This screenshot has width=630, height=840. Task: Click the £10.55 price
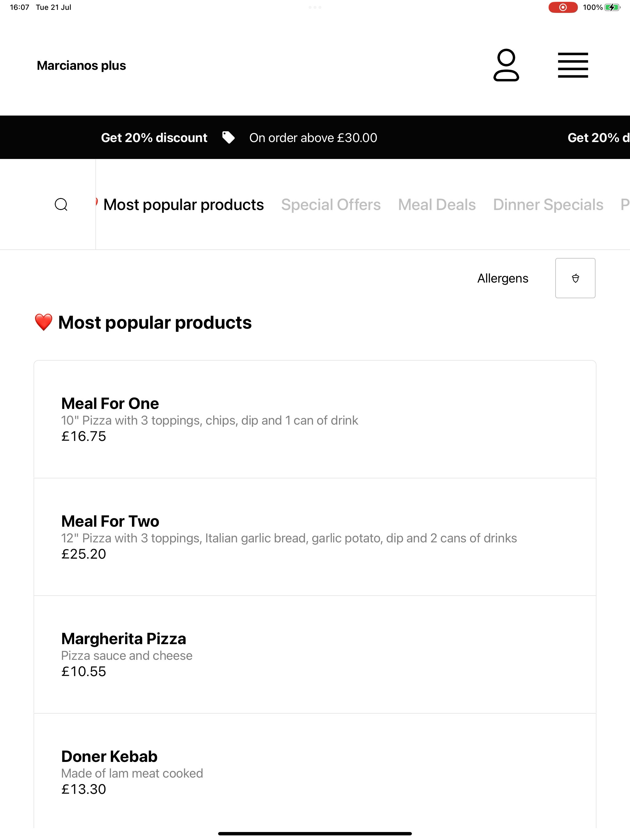84,672
